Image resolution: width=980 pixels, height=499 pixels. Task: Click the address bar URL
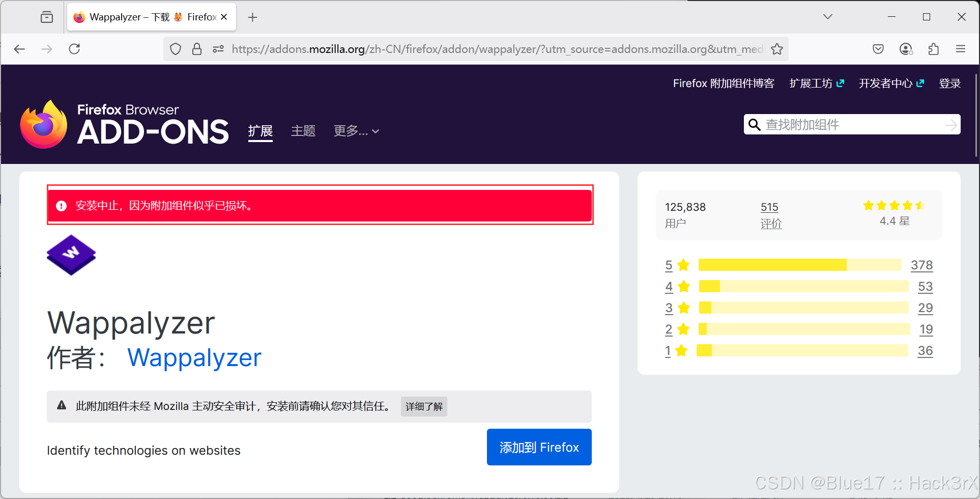click(x=498, y=49)
